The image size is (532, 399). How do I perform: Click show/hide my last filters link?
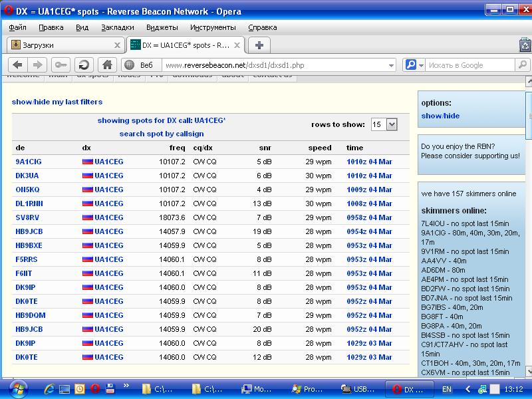pyautogui.click(x=57, y=102)
